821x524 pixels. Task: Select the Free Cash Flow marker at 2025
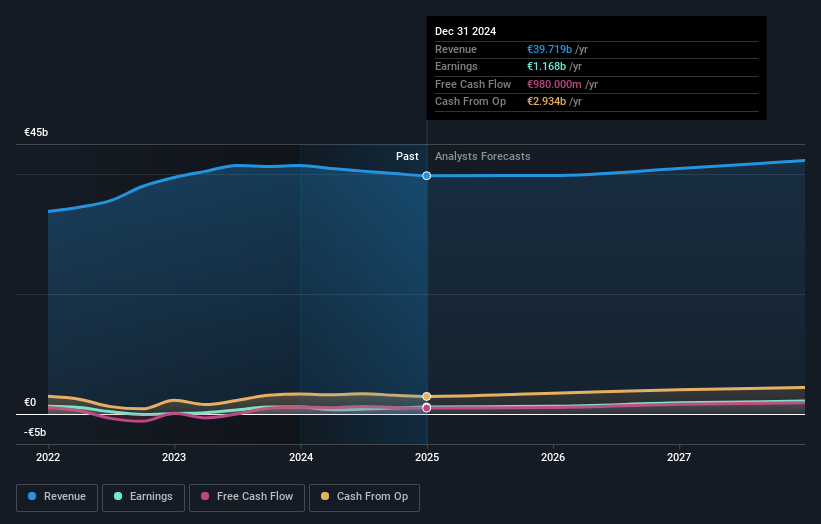click(x=427, y=408)
